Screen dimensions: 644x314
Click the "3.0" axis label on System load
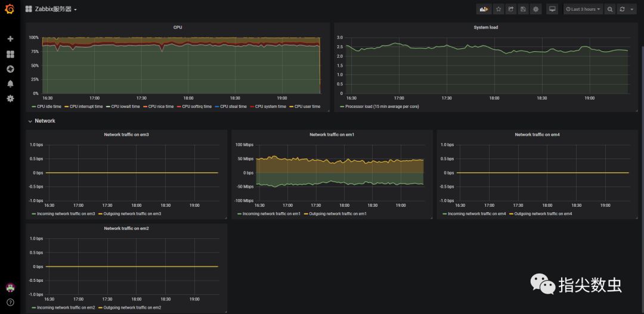pos(340,38)
